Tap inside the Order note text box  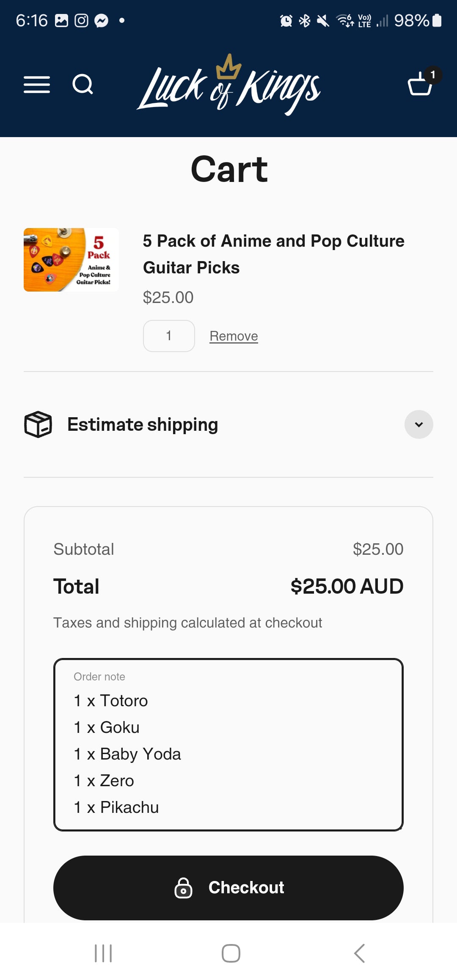228,753
